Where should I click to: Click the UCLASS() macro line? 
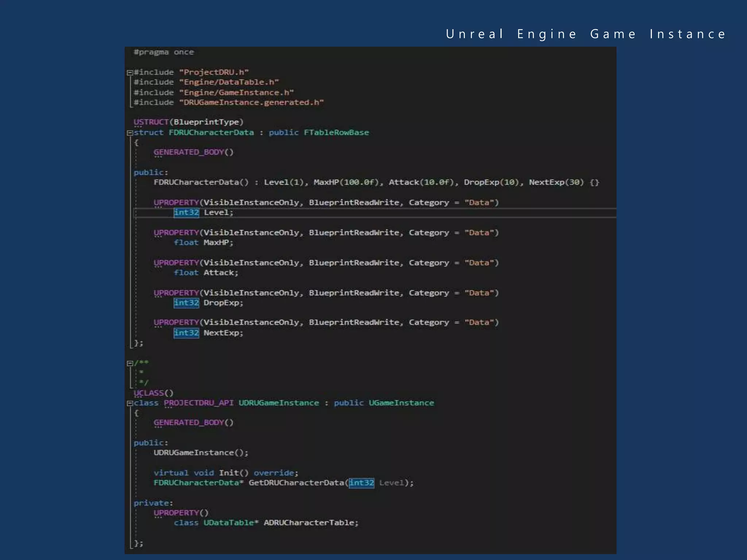(153, 393)
